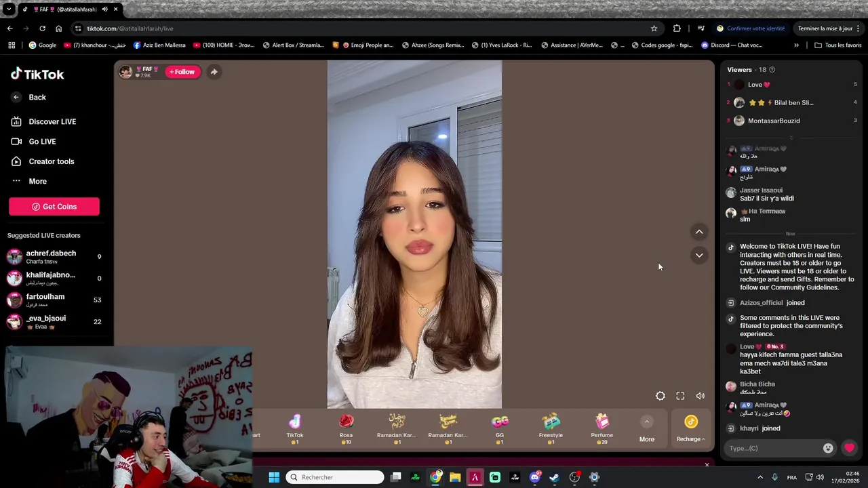Send the Freestyle gift
The height and width of the screenshot is (488, 868).
(551, 429)
